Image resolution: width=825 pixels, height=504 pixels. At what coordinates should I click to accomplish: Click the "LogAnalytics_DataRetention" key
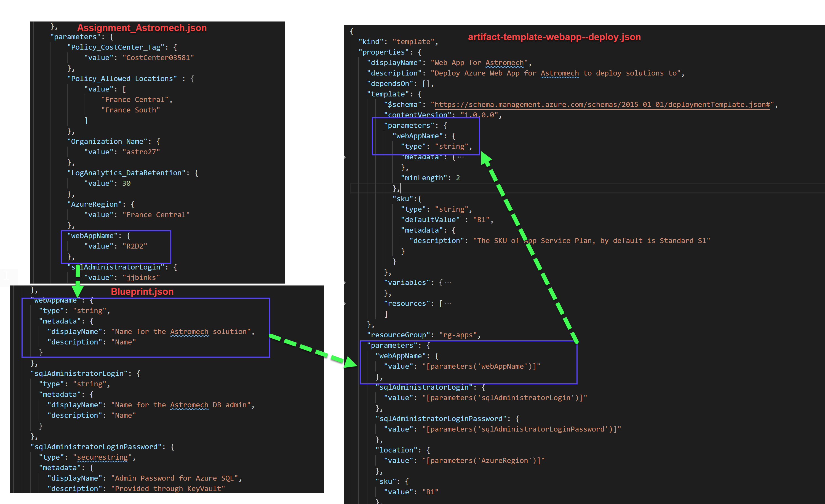126,173
